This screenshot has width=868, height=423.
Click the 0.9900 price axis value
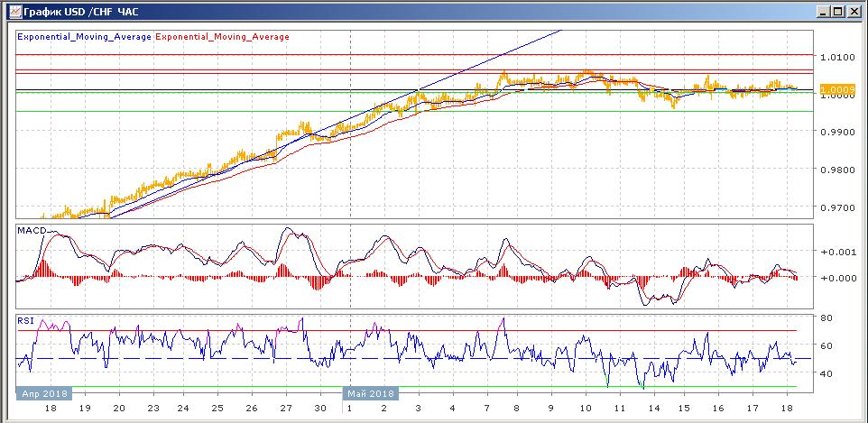838,133
